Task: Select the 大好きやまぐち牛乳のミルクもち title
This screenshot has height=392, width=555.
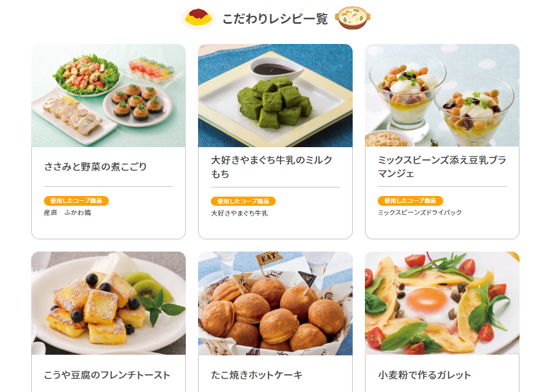Action: tap(271, 167)
